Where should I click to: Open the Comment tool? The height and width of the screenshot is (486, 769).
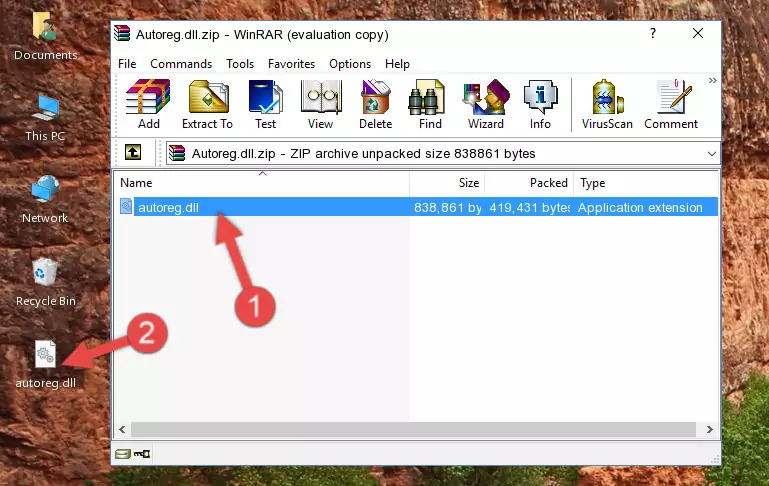point(671,104)
